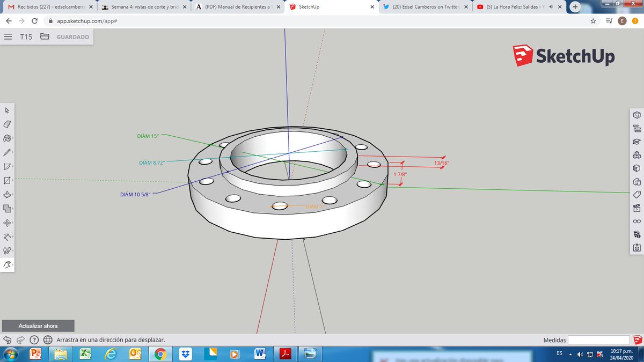Expand the Arc tool flyout arrow
This screenshot has height=362, width=644.
click(13, 166)
